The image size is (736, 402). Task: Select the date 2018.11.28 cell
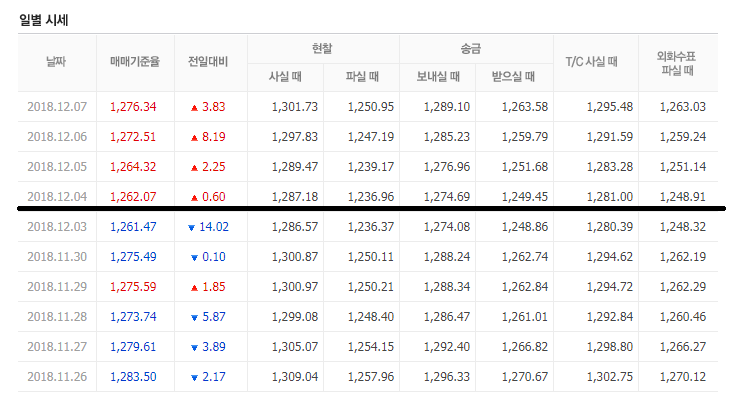coord(57,317)
